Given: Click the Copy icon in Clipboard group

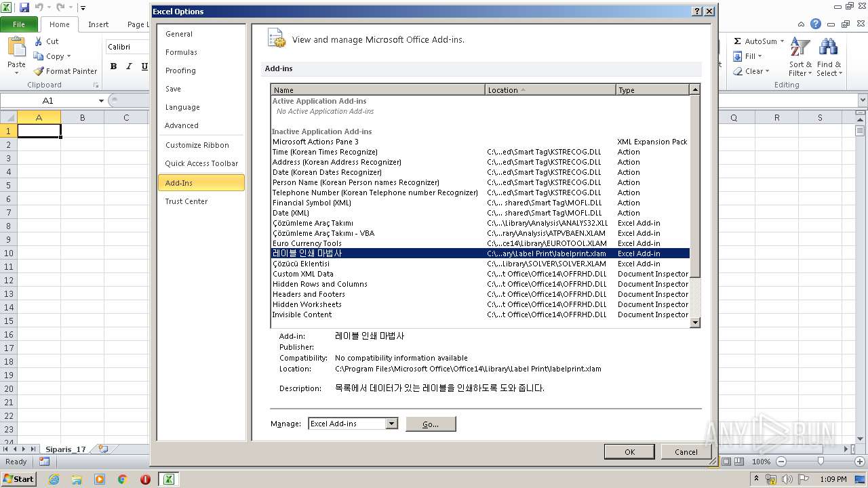Looking at the screenshot, I should 39,56.
